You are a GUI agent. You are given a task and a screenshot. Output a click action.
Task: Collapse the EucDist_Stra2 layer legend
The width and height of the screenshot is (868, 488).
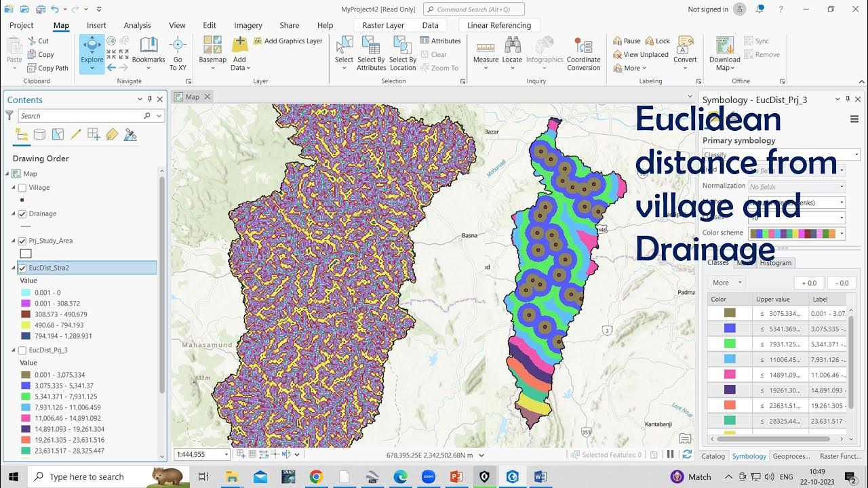(x=14, y=268)
